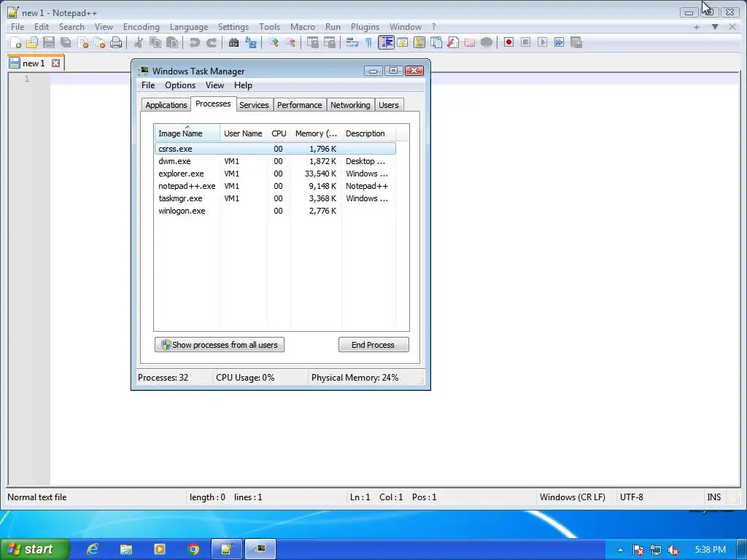Select the notepad++.exe process row
The width and height of the screenshot is (747, 560).
(x=275, y=186)
